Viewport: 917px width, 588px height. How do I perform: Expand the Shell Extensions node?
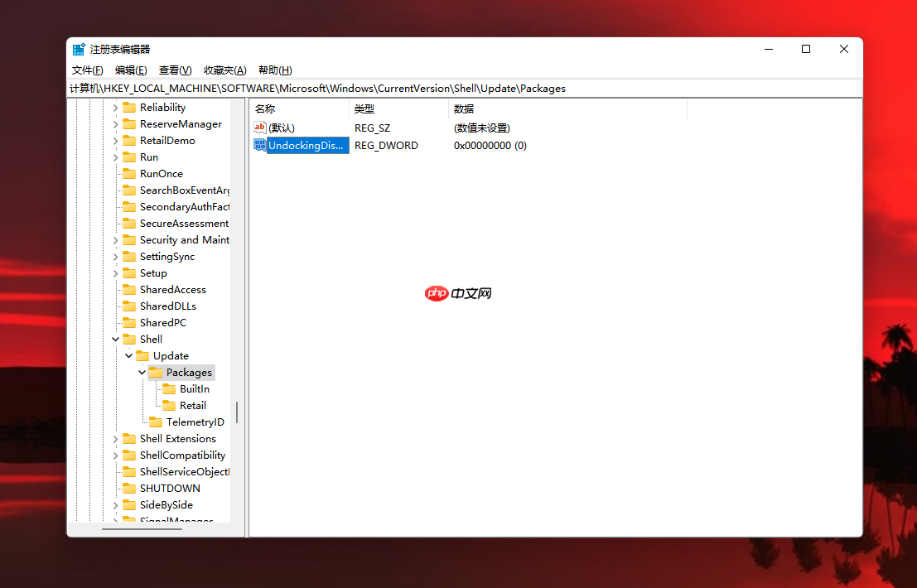tap(115, 438)
